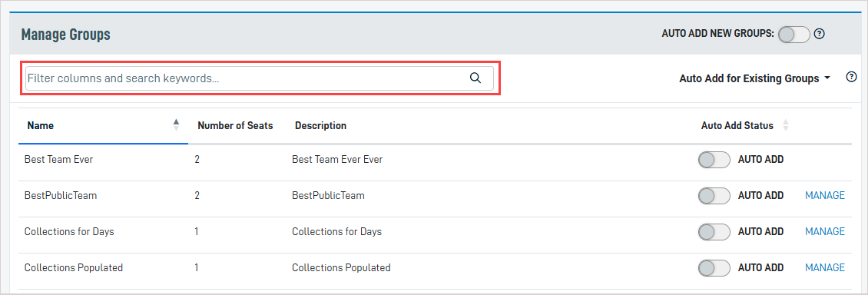The width and height of the screenshot is (868, 295).
Task: Click Collections Populated description cell
Action: pos(341,267)
